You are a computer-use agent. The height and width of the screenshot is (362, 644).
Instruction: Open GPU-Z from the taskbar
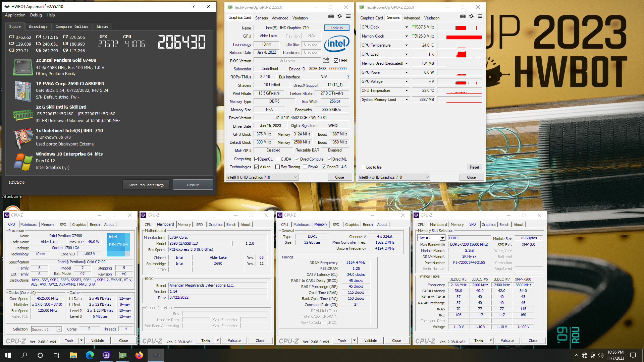coord(123,355)
